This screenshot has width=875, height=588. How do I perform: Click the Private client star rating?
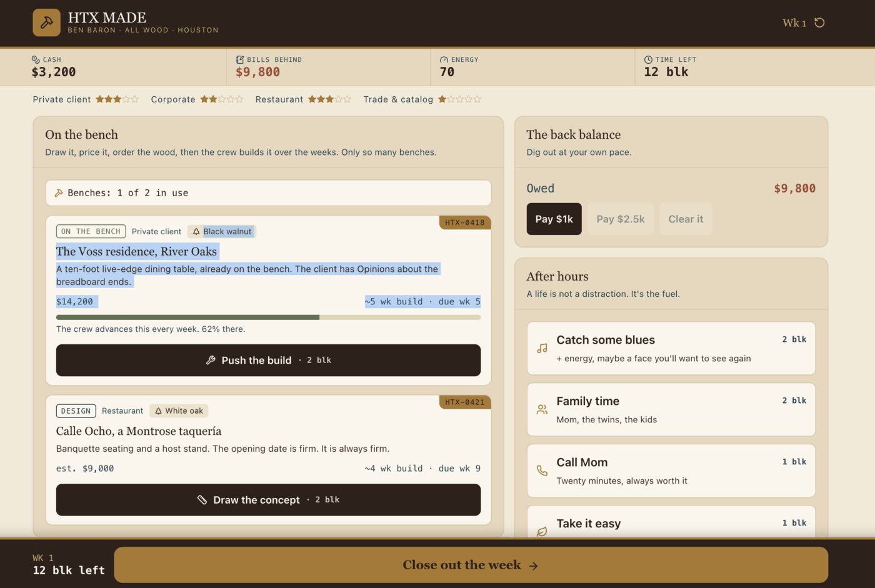coord(117,99)
